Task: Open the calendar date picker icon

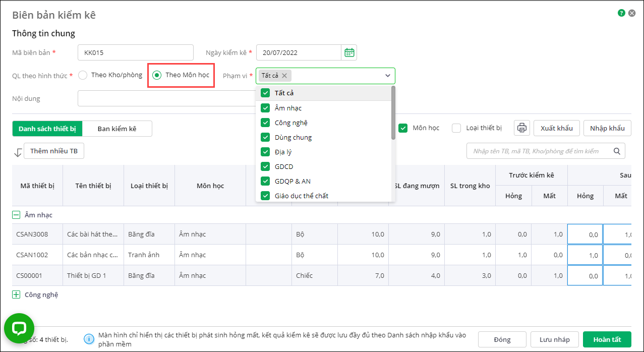Action: pos(349,52)
